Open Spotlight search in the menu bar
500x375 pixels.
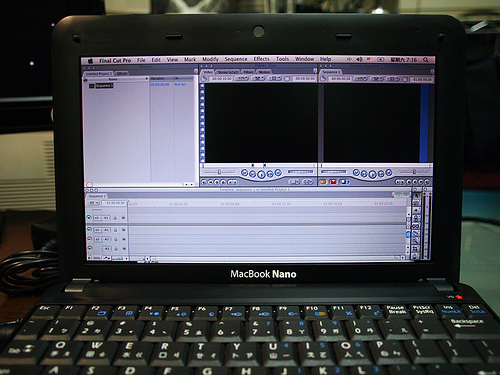click(x=426, y=60)
